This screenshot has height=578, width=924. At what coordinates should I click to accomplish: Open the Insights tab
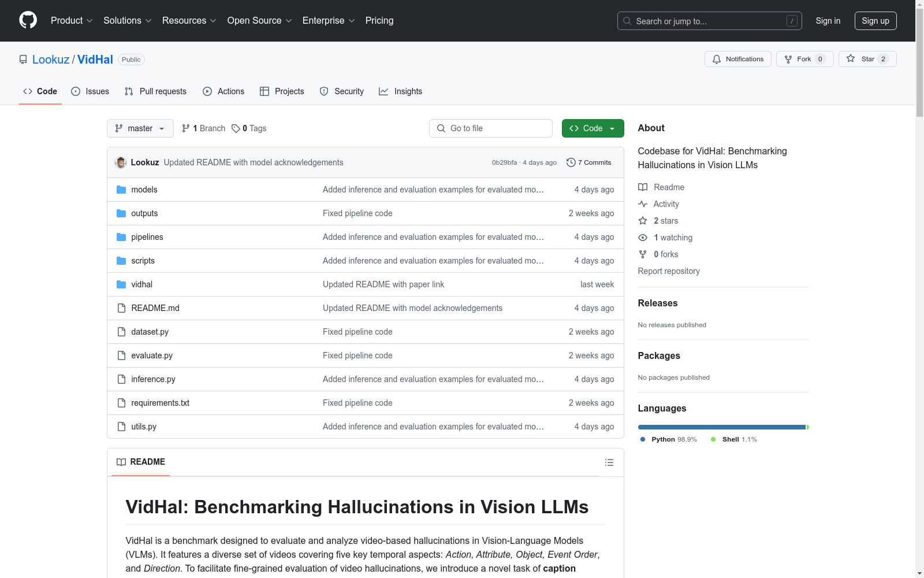tap(400, 91)
